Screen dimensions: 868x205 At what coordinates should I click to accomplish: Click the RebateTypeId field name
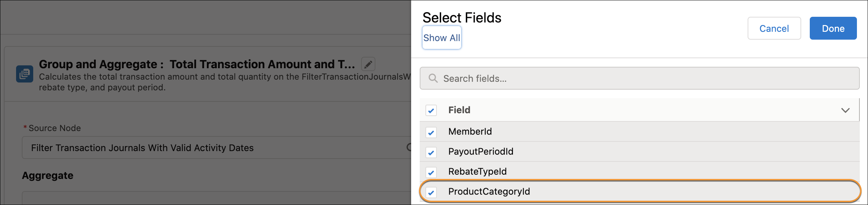[477, 171]
